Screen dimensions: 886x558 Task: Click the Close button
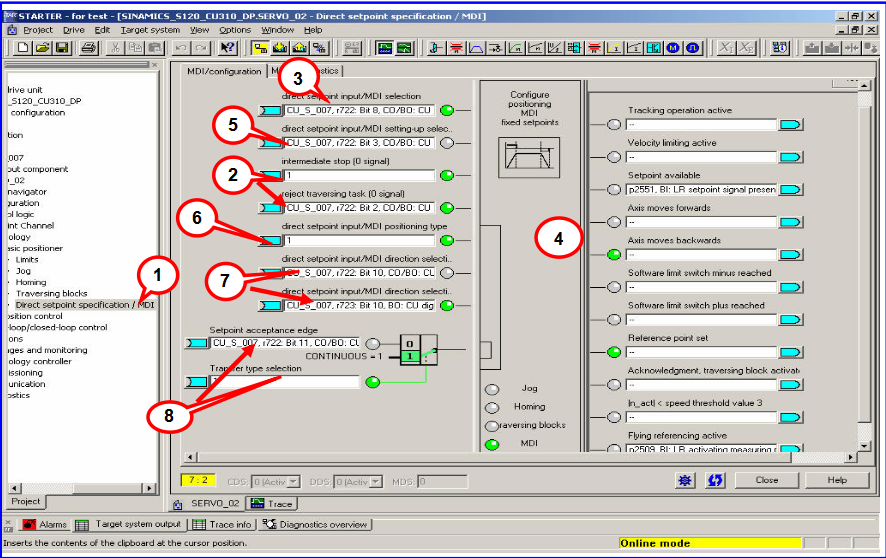[767, 480]
